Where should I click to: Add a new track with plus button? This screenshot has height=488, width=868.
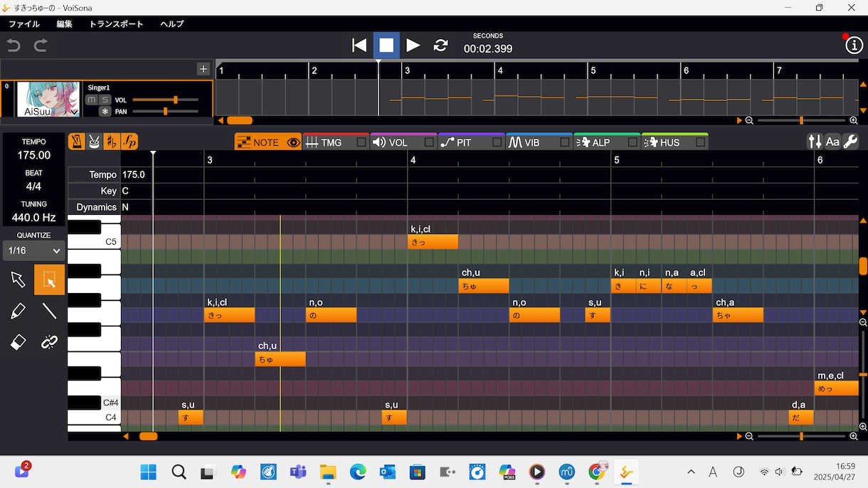point(203,69)
